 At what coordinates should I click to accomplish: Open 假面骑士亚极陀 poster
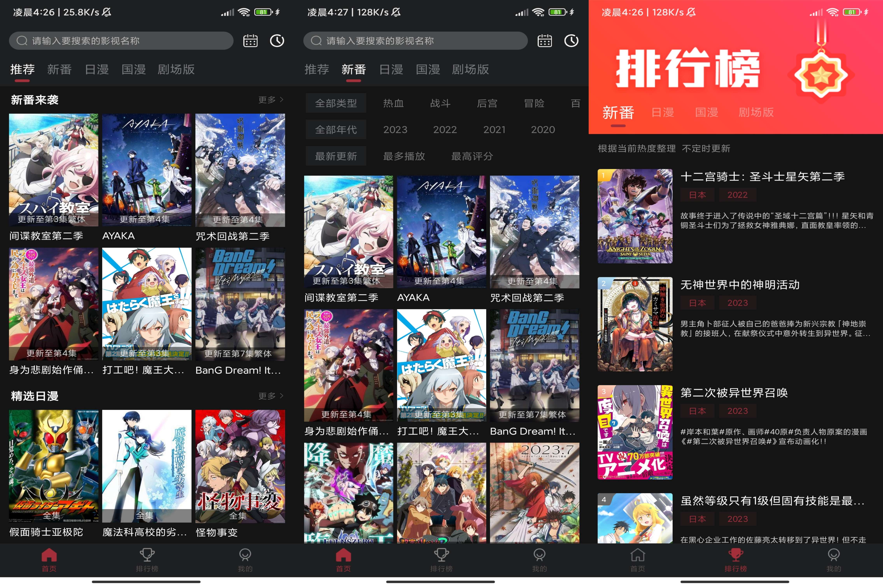click(54, 466)
